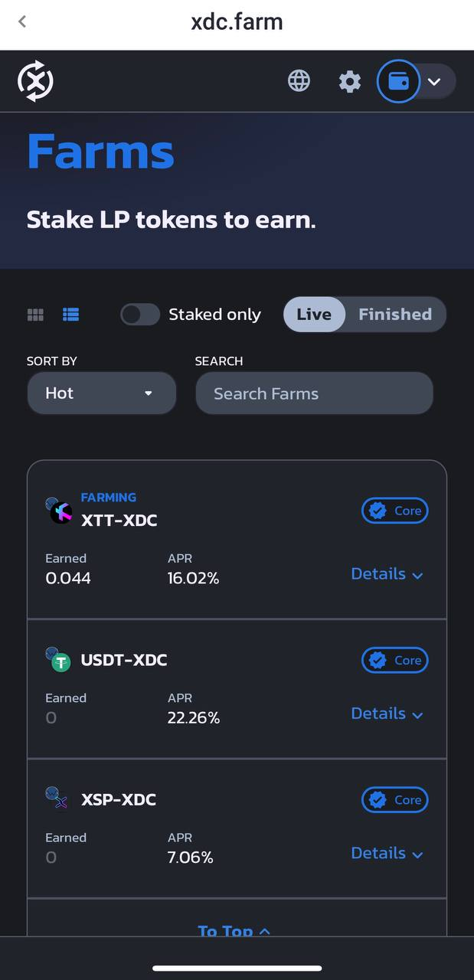This screenshot has width=474, height=980.
Task: Toggle the Staked only switch
Action: click(x=140, y=315)
